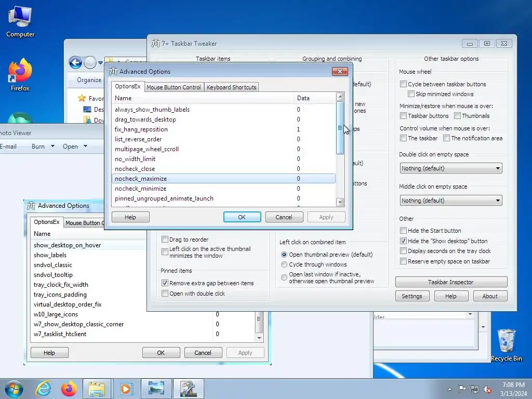532x399 pixels.
Task: Open Middle click on empty space dropdown
Action: coord(451,201)
